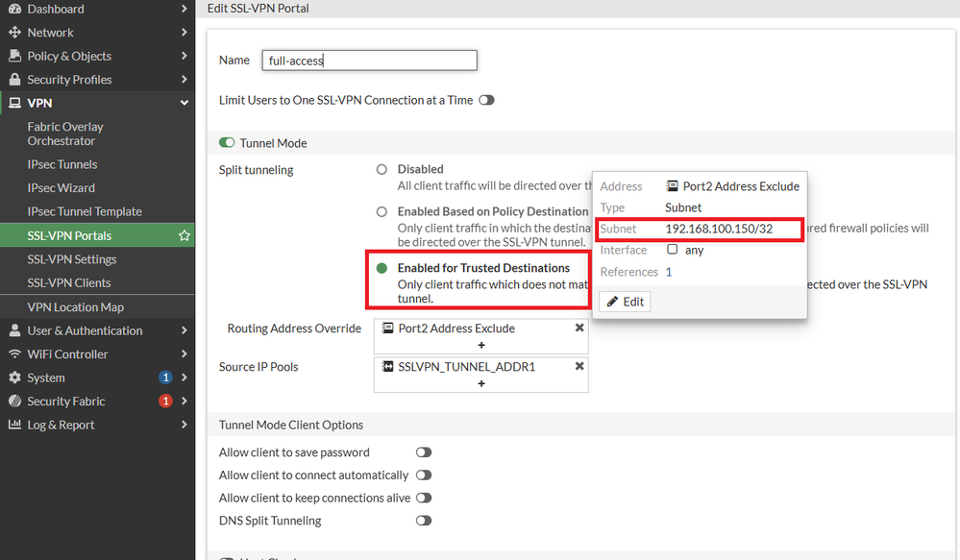Image resolution: width=960 pixels, height=560 pixels.
Task: Remove Port2 Address Exclude with X icon
Action: tap(579, 328)
